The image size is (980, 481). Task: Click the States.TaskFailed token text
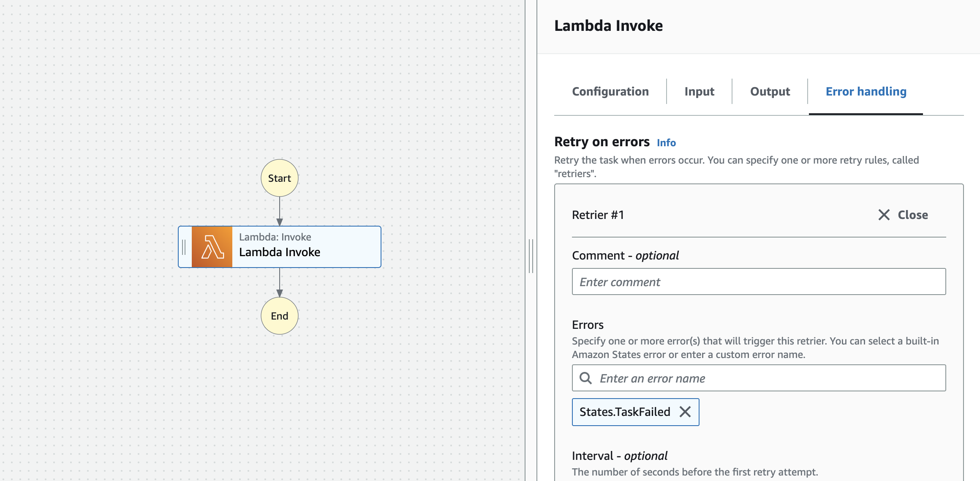click(x=625, y=412)
